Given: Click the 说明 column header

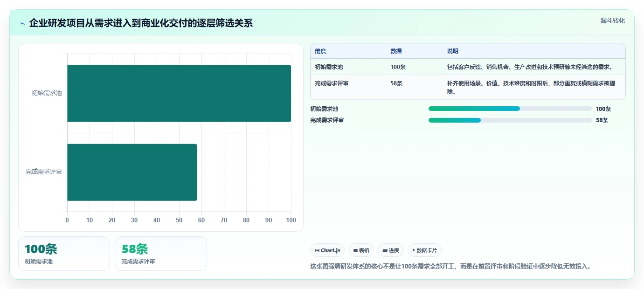Looking at the screenshot, I should pos(453,51).
